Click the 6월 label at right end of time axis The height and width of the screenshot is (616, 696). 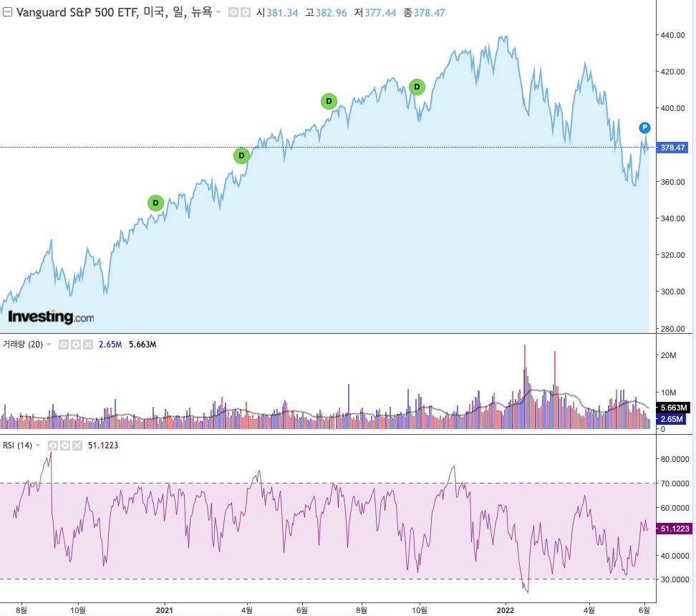coord(644,610)
